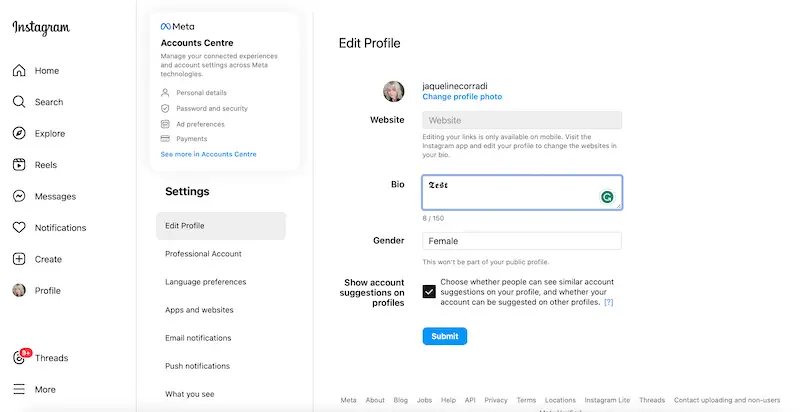The height and width of the screenshot is (412, 800).
Task: Expand the More hamburger menu
Action: (19, 389)
